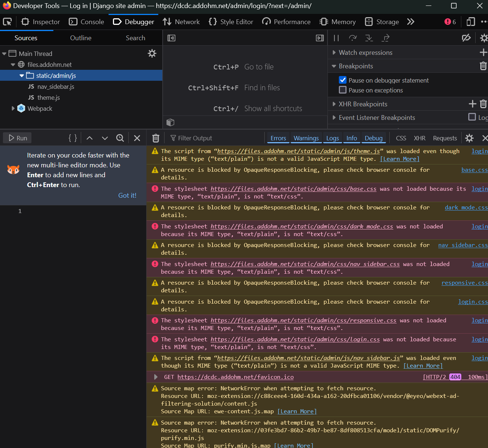Dismiss tip with Got it!

(127, 195)
